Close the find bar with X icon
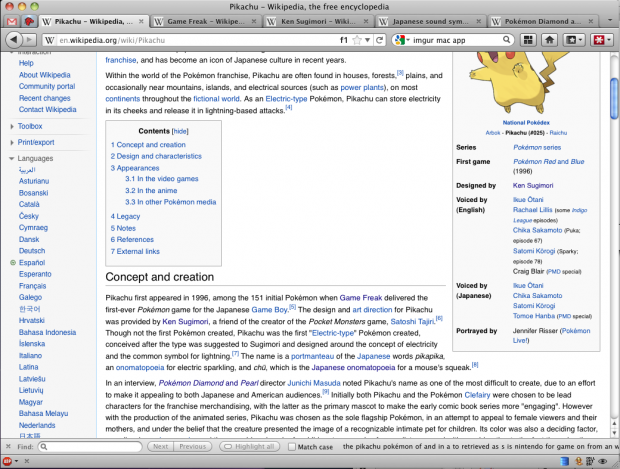620x469 pixels. (x=9, y=446)
